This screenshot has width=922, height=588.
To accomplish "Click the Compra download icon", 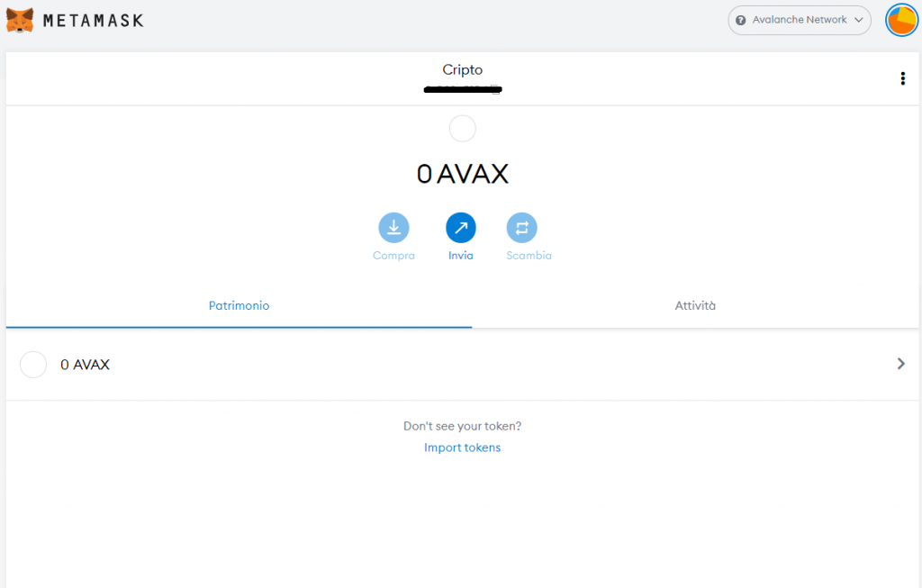I will 393,228.
